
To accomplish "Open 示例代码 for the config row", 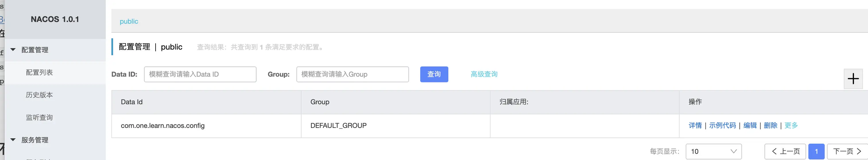I will click(x=722, y=126).
